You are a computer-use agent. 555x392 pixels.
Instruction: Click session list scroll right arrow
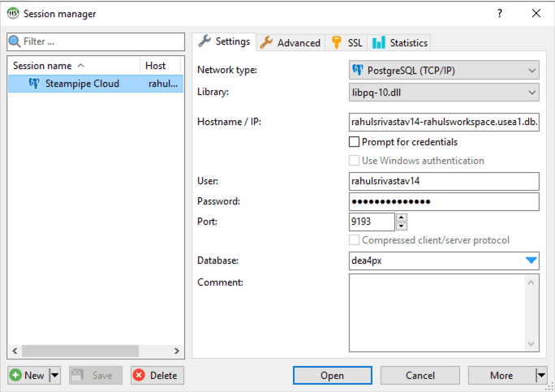[177, 351]
